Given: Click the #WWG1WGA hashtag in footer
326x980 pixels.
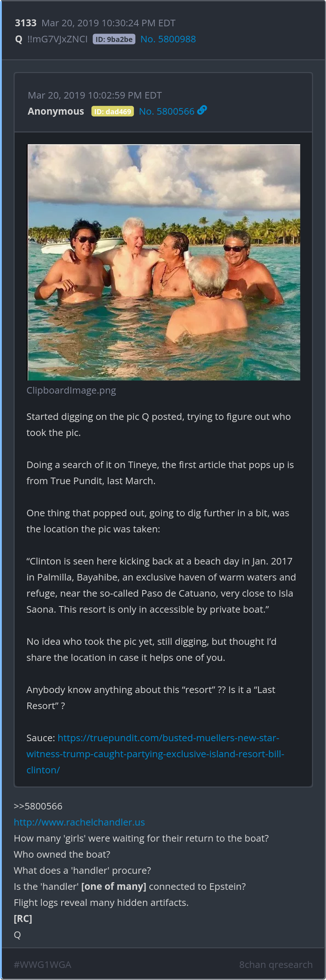Looking at the screenshot, I should (x=42, y=964).
